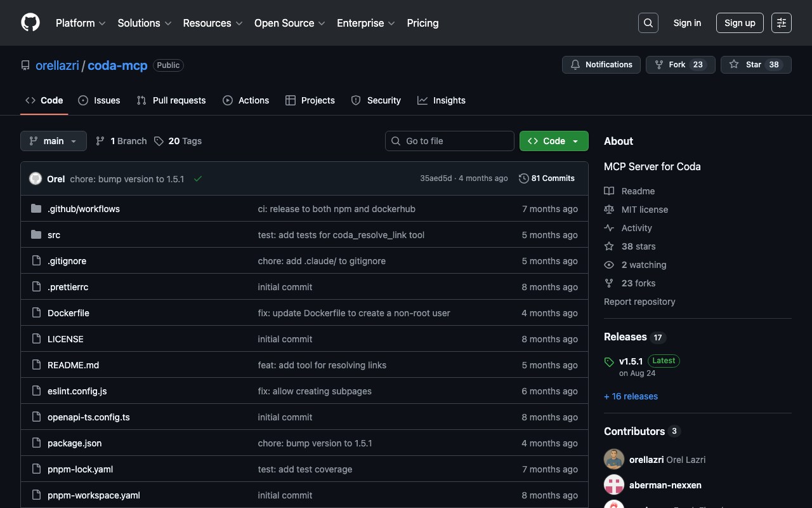The width and height of the screenshot is (812, 508).
Task: Open the green Code dropdown
Action: tap(553, 141)
